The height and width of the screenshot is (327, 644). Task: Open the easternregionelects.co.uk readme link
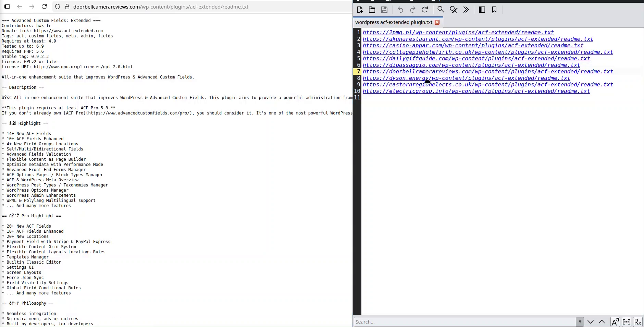[x=488, y=85]
